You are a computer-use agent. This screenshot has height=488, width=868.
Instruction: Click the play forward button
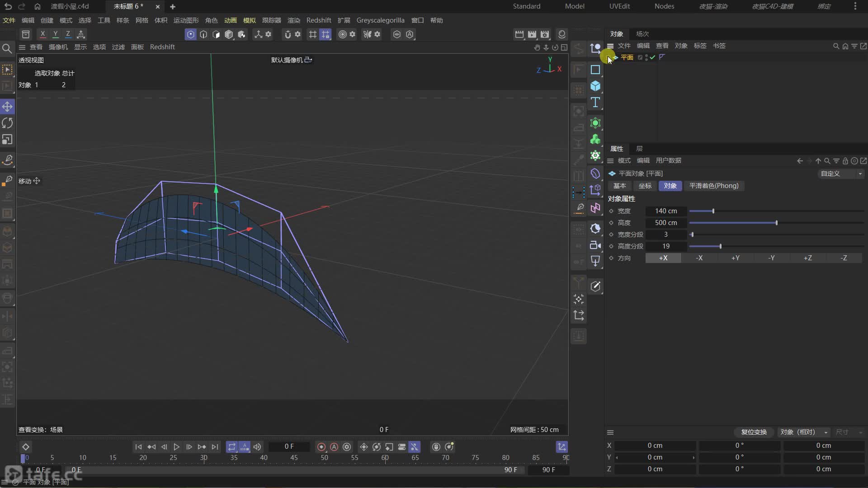(x=176, y=447)
